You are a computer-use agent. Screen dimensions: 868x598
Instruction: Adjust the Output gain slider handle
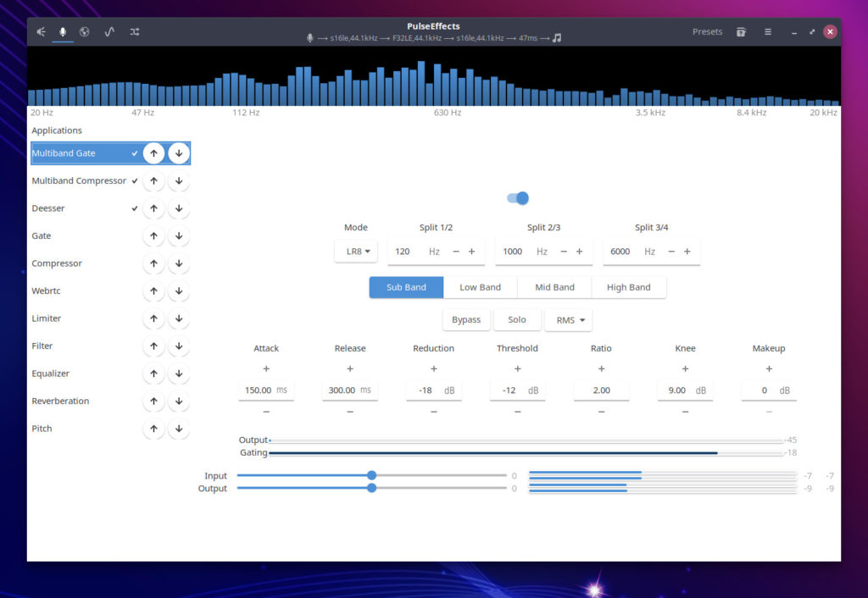(372, 488)
